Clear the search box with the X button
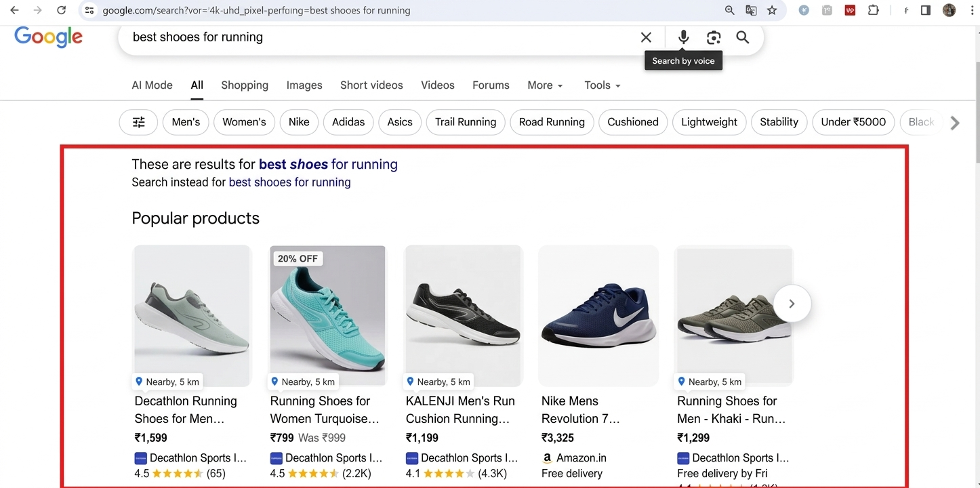 tap(646, 37)
